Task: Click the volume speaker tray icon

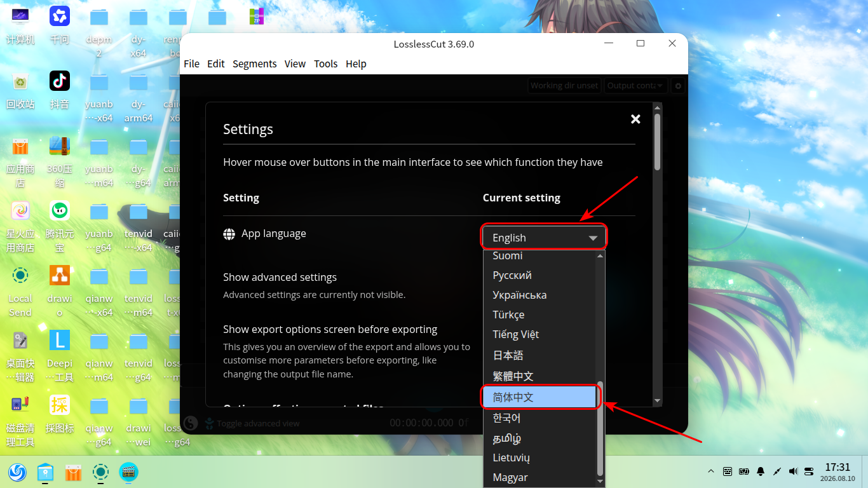Action: click(x=793, y=471)
